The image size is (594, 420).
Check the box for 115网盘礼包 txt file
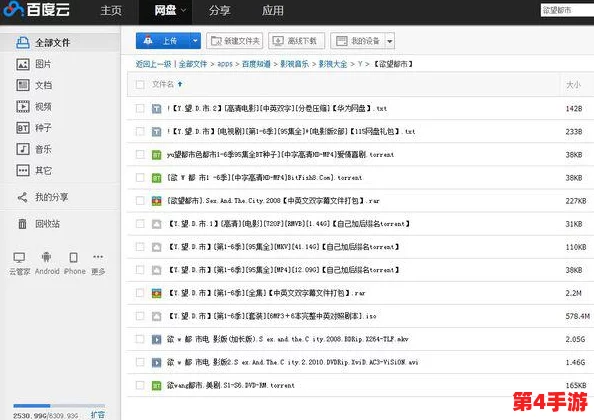pos(140,131)
